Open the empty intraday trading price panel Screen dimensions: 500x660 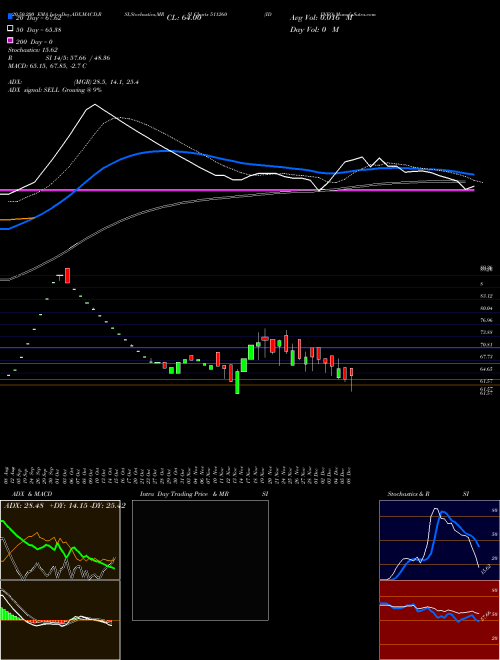(200, 560)
